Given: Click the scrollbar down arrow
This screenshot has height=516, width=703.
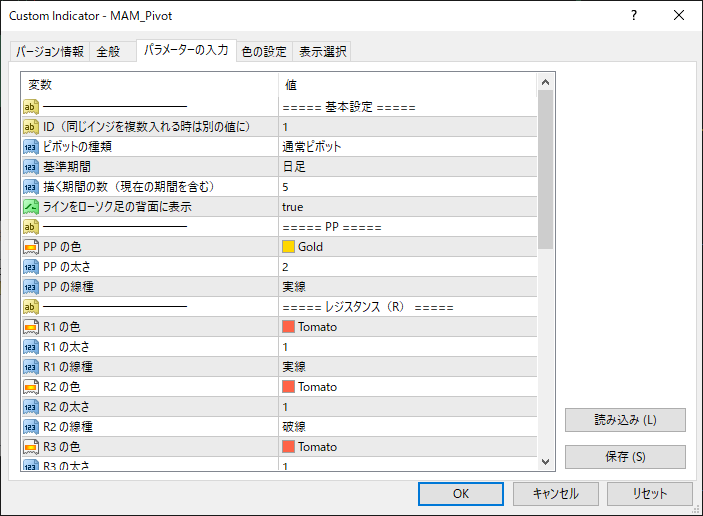Looking at the screenshot, I should click(x=545, y=462).
